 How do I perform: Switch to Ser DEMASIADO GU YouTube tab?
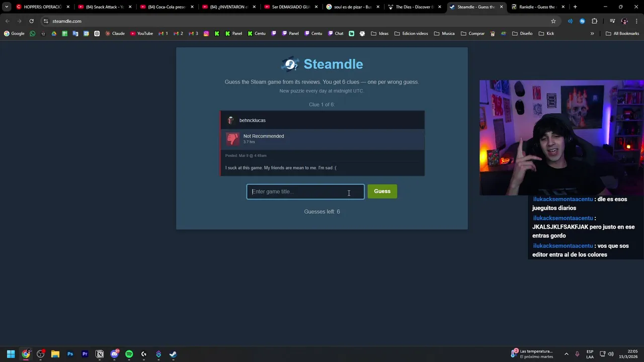(x=291, y=7)
